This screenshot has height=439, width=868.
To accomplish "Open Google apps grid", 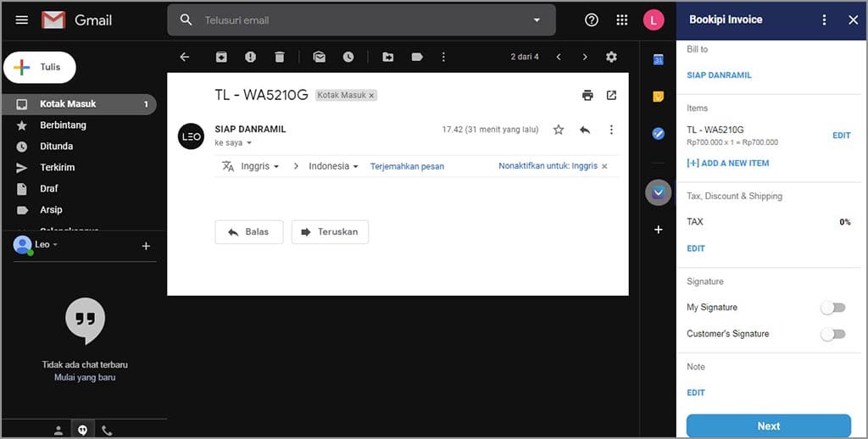I will pos(622,20).
